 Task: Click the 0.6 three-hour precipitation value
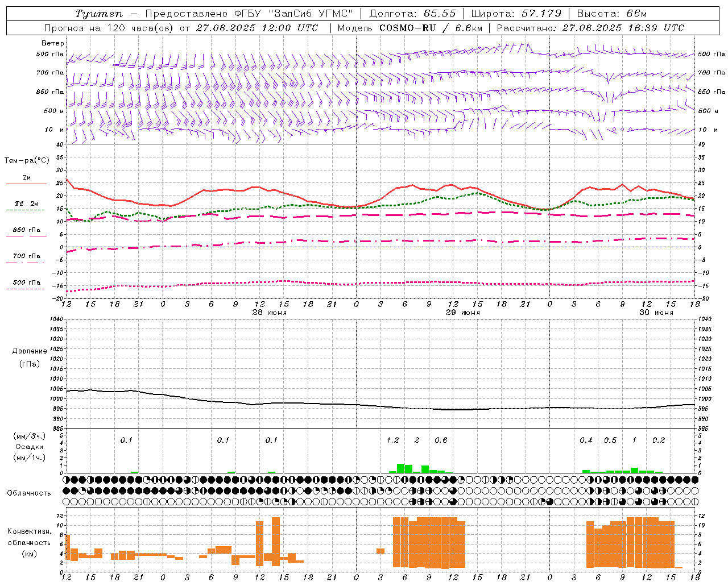441,440
